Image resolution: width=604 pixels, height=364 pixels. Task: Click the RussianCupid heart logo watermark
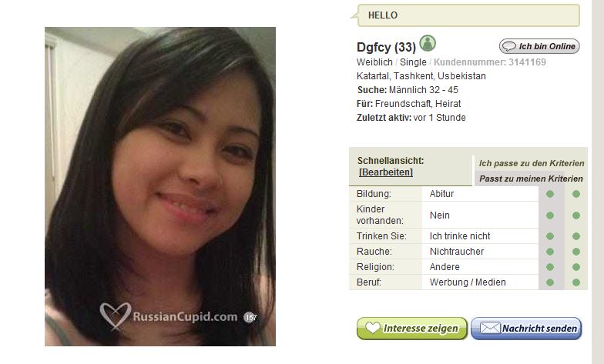click(116, 316)
